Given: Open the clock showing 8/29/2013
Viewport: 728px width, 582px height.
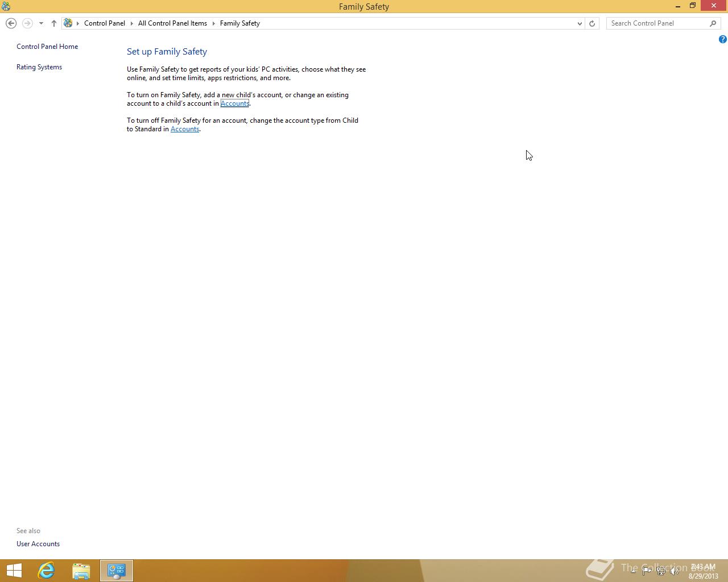Looking at the screenshot, I should pyautogui.click(x=703, y=571).
